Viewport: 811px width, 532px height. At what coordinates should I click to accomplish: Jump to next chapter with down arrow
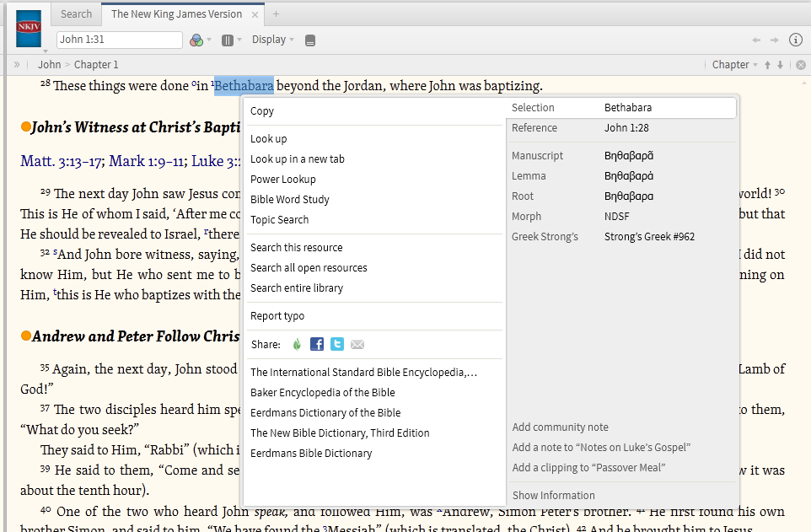[x=780, y=65]
